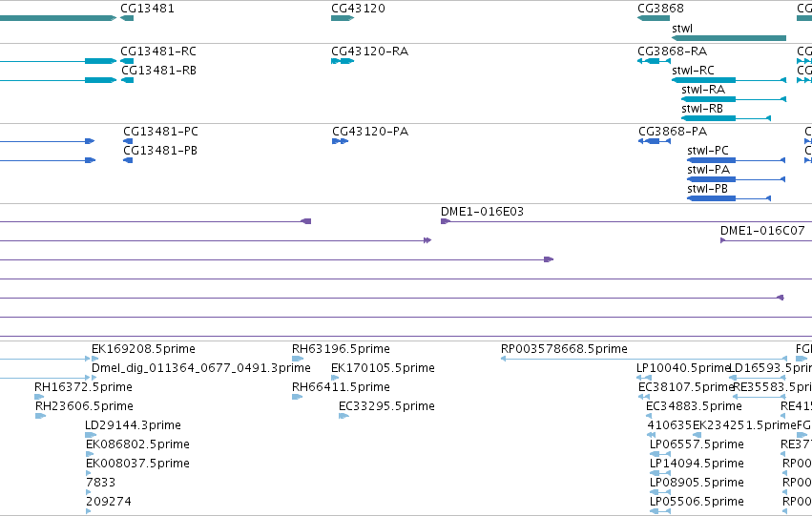Screen dimensions: 812x516
Task: Click protein CG13481-PB
Action: click(x=128, y=160)
